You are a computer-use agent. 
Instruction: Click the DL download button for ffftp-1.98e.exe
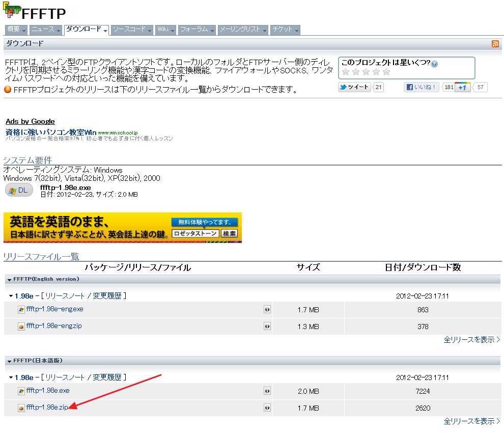(19, 191)
